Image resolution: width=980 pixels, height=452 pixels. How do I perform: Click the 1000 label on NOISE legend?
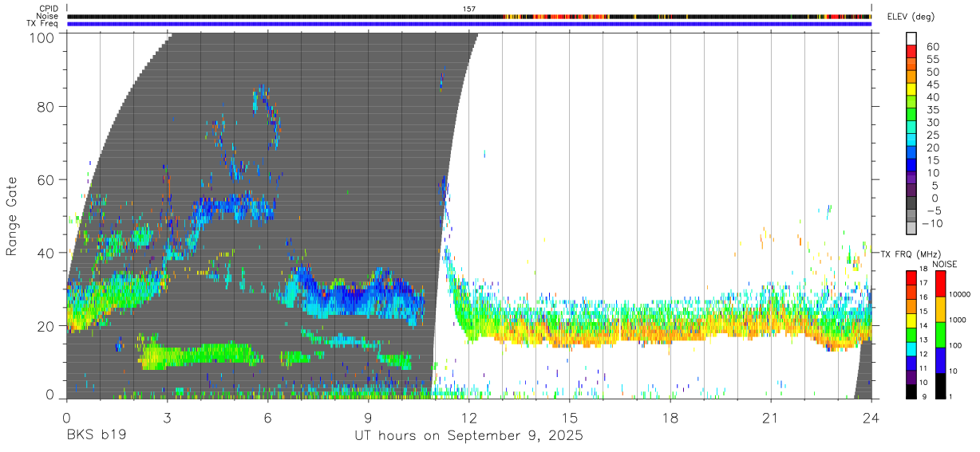pos(958,320)
